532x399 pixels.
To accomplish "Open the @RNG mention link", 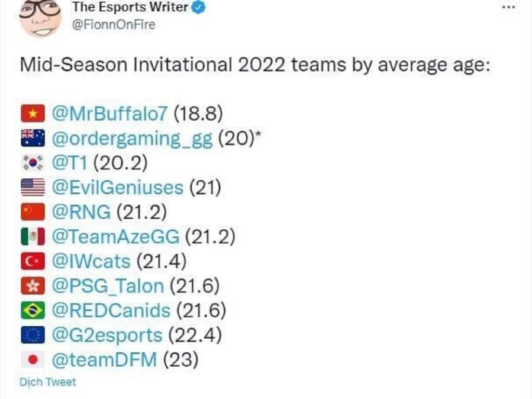I will pos(81,212).
